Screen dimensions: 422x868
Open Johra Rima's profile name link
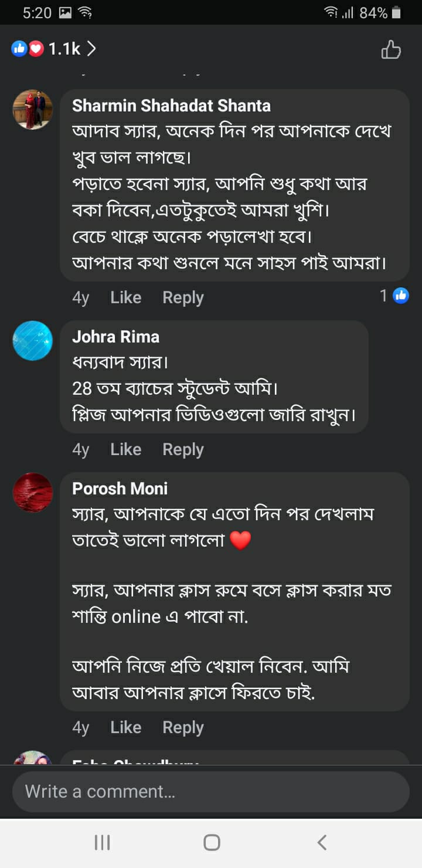click(x=115, y=337)
